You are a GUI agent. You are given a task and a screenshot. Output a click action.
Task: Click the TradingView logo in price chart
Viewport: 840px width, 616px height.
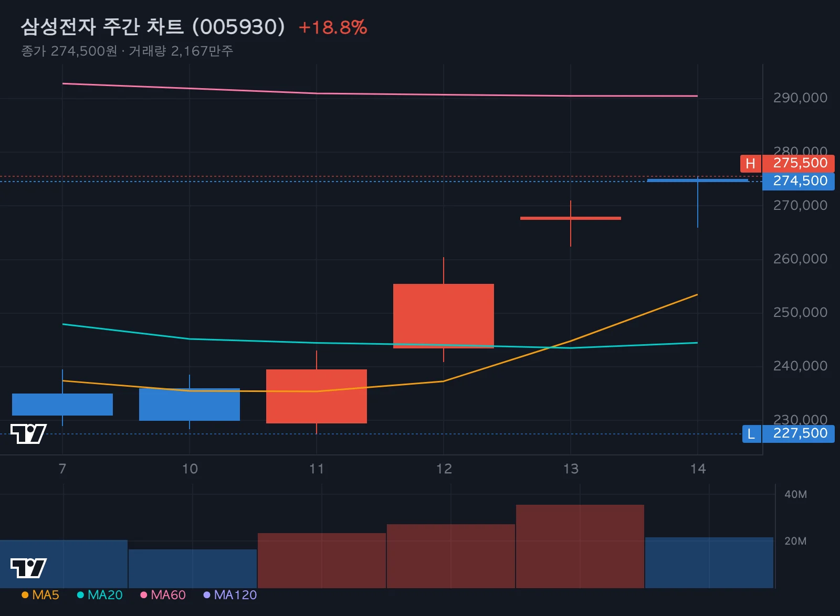click(x=28, y=434)
